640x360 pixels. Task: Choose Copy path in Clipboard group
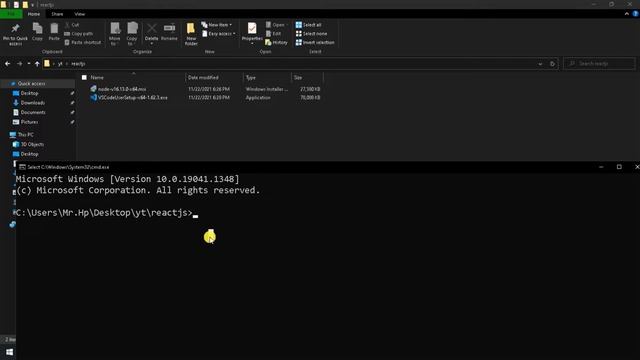[x=78, y=33]
